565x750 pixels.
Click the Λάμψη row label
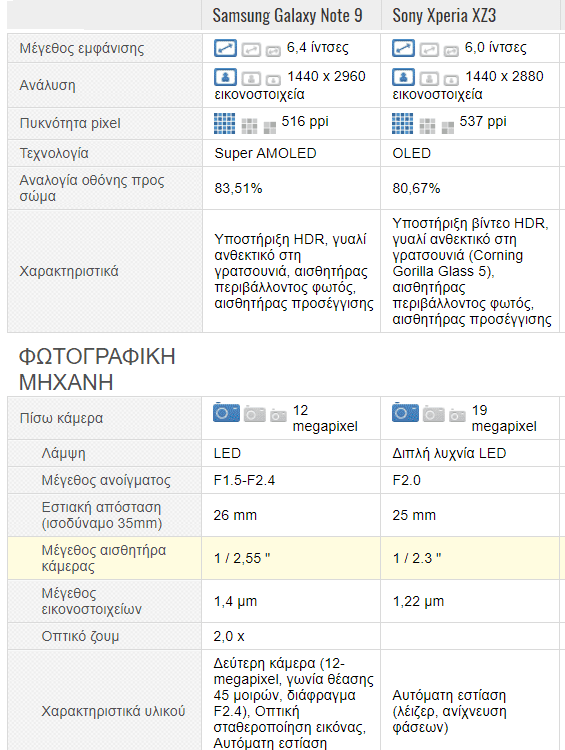64,453
